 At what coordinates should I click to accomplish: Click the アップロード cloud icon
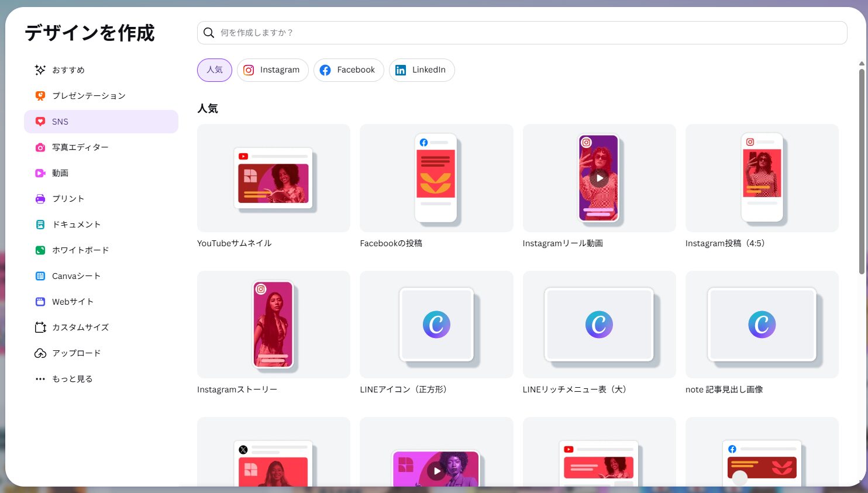[40, 353]
